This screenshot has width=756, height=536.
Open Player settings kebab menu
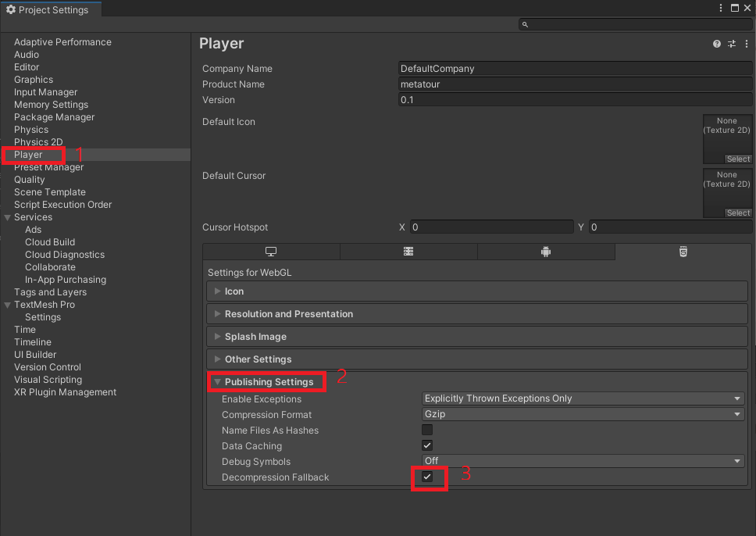tap(747, 44)
